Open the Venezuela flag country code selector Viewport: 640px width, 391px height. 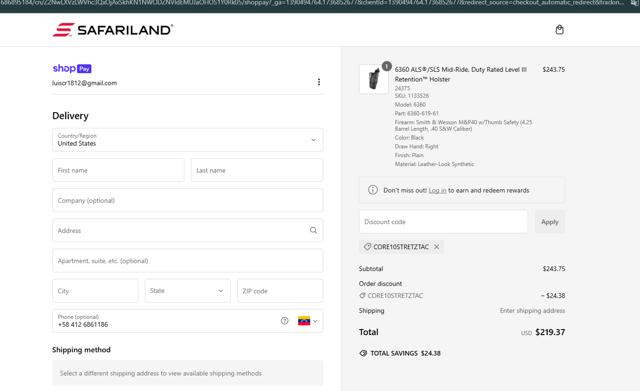click(307, 321)
